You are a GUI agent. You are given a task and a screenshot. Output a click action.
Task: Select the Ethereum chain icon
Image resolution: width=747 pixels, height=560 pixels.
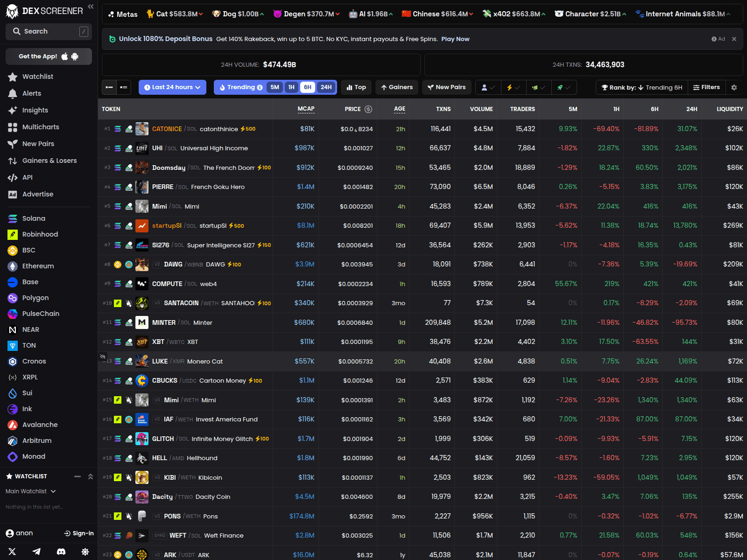click(x=13, y=266)
